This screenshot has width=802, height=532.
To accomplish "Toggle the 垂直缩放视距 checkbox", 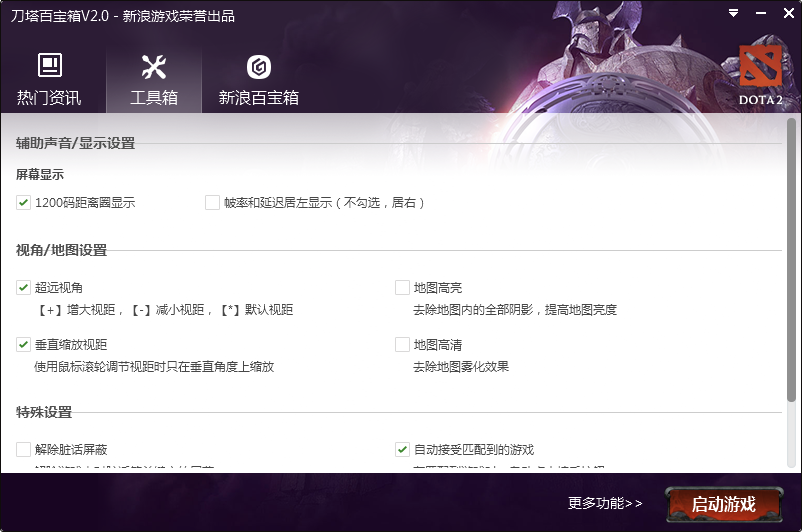I will pyautogui.click(x=24, y=345).
